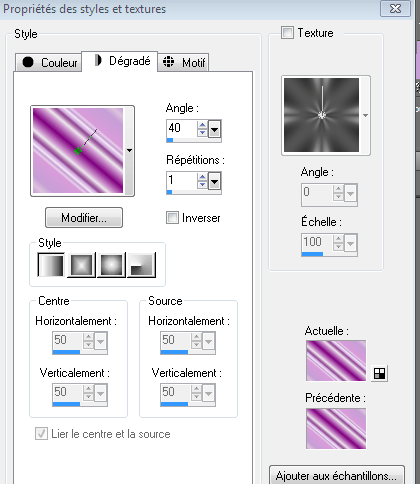Switch to the Motif tab
Image resolution: width=420 pixels, height=484 pixels.
click(x=183, y=62)
